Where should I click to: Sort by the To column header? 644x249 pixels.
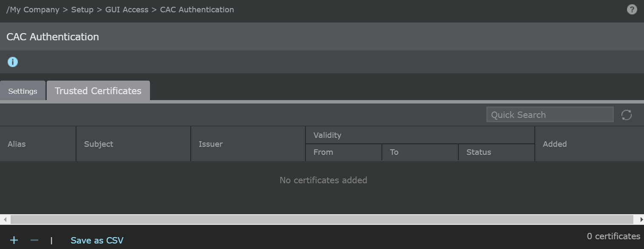[x=420, y=152]
